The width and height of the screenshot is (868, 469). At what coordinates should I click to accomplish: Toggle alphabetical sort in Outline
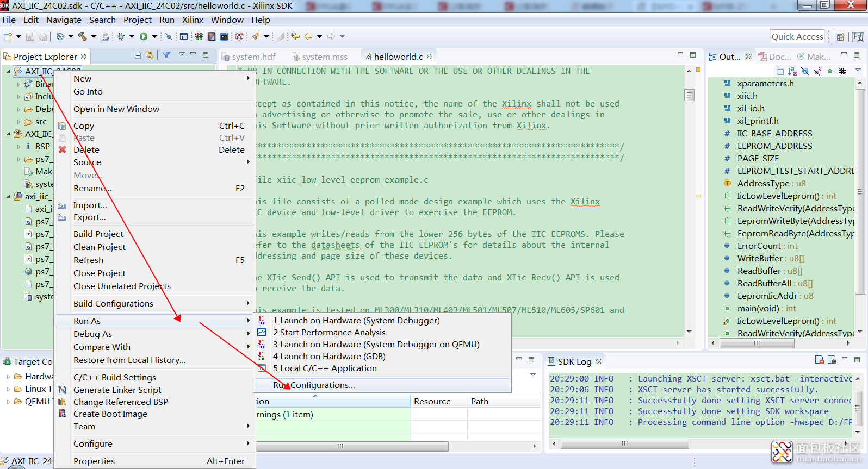pos(792,71)
